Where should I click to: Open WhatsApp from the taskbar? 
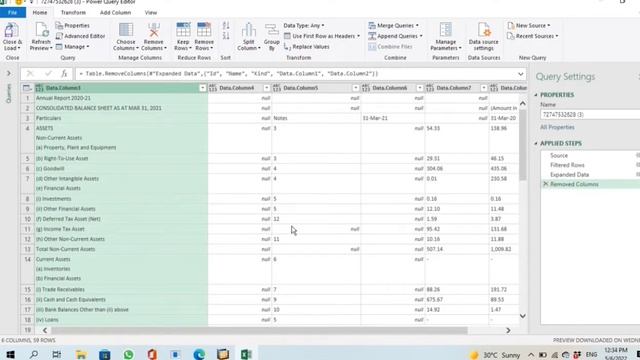pos(129,354)
